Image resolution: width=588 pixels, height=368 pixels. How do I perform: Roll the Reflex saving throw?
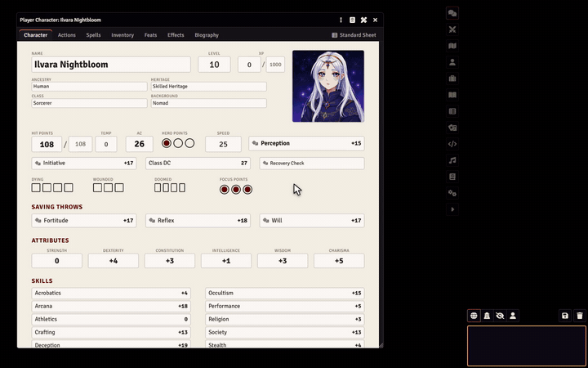point(198,221)
